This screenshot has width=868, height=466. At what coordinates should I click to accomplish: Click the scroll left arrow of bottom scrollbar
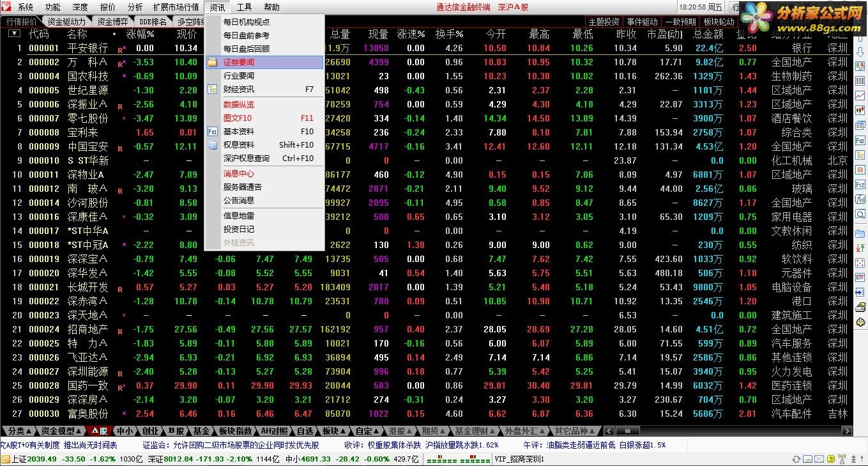[609, 431]
